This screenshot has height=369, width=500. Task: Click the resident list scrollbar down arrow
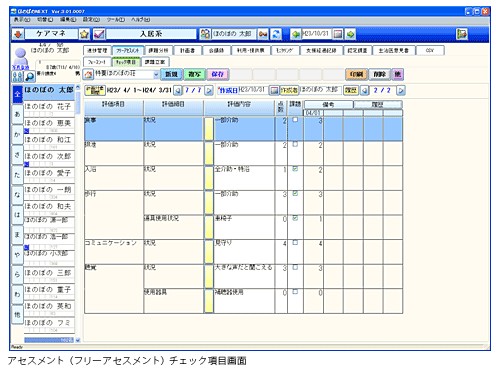coord(78,340)
